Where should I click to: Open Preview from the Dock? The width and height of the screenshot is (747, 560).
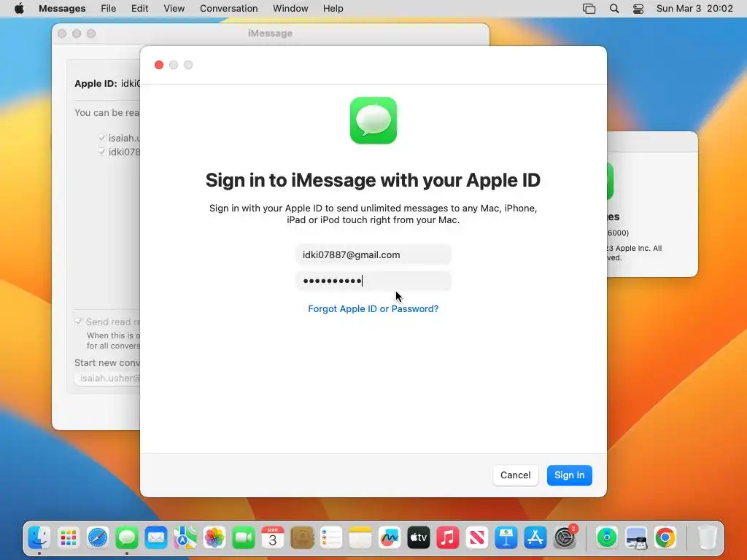click(636, 538)
